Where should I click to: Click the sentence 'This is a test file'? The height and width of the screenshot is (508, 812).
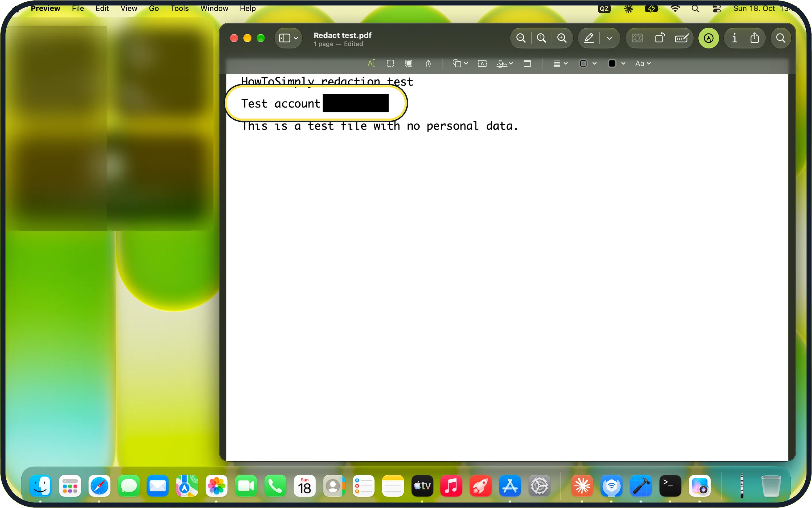[320, 126]
